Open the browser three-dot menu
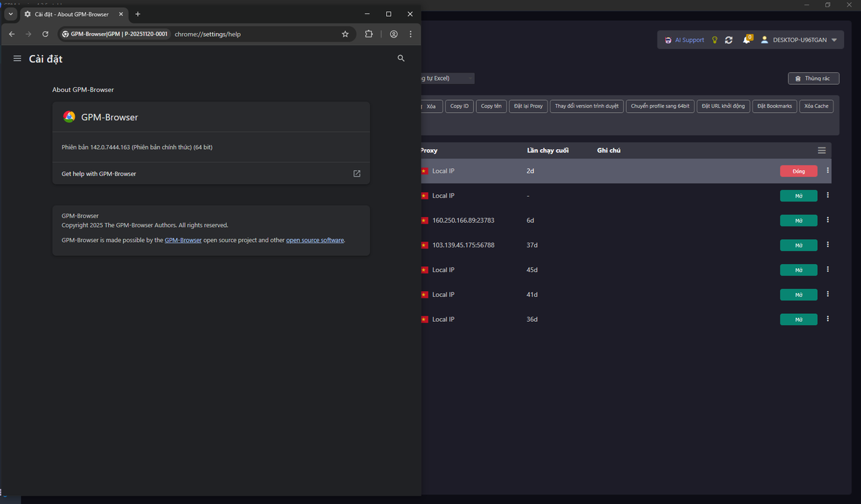 click(x=410, y=34)
